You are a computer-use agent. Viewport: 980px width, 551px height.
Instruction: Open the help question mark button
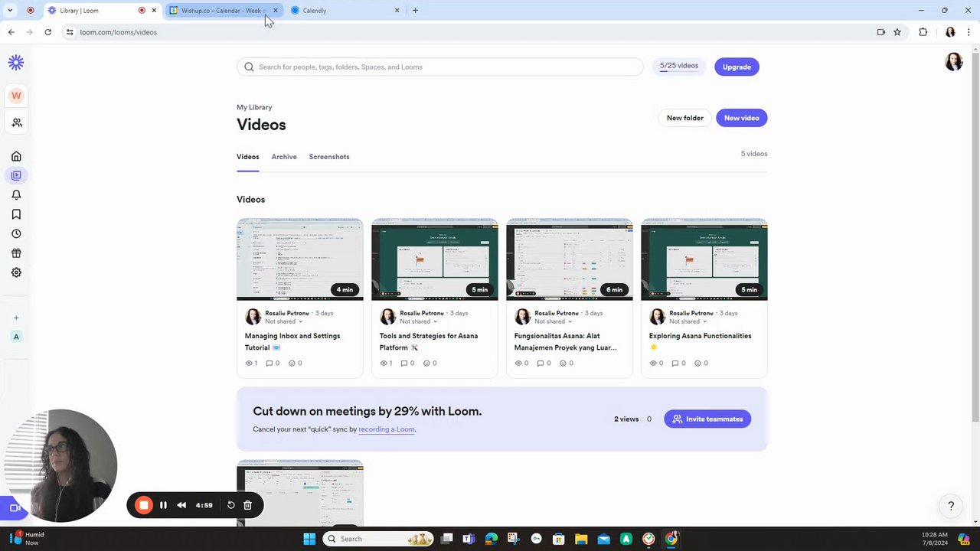click(x=951, y=506)
